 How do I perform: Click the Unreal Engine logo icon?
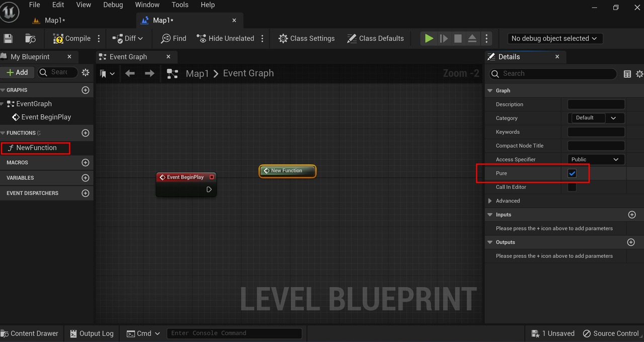tap(10, 12)
